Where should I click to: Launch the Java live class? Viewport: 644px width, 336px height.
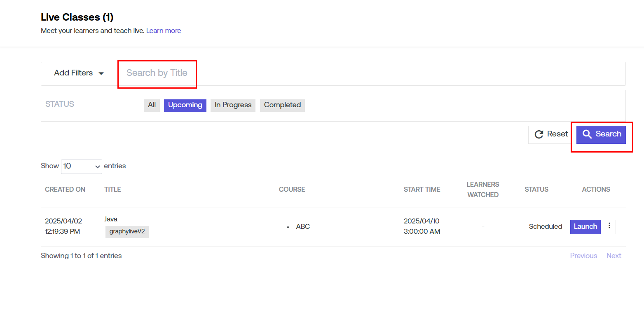coord(585,227)
